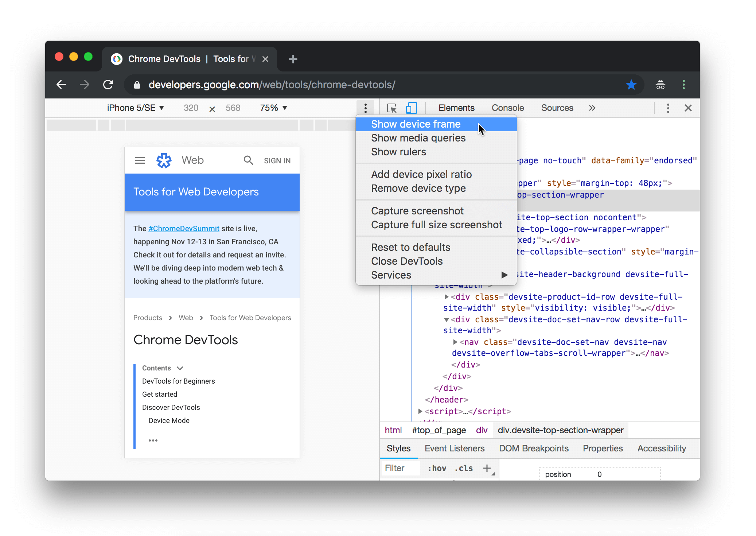The image size is (756, 536).
Task: Switch to the Console tab
Action: (507, 108)
